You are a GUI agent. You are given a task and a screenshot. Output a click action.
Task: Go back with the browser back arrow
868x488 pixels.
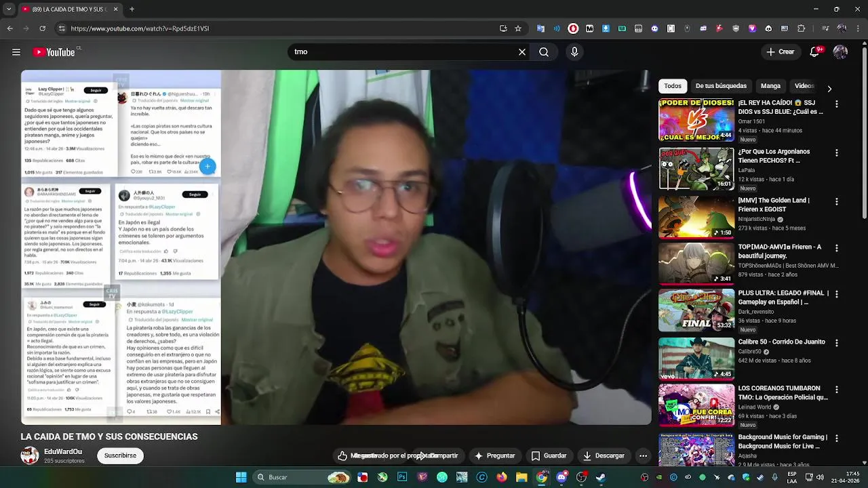tap(9, 28)
